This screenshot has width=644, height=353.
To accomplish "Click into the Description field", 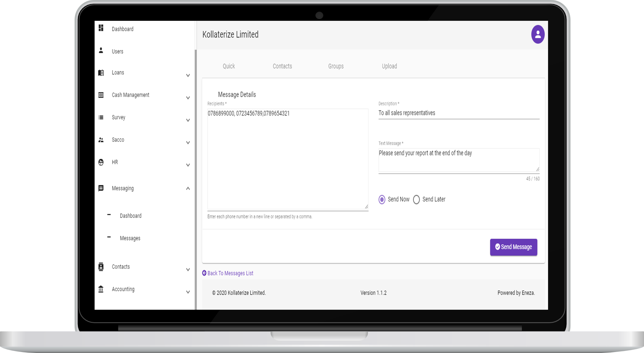I will (459, 113).
